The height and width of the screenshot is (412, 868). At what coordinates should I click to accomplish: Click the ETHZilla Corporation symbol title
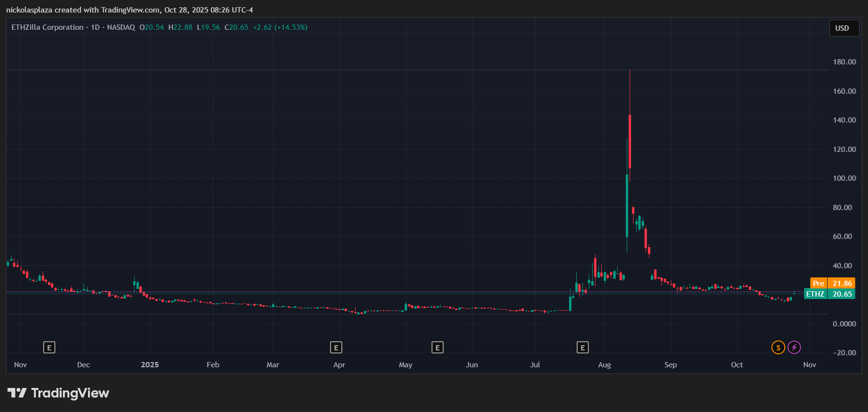(47, 27)
